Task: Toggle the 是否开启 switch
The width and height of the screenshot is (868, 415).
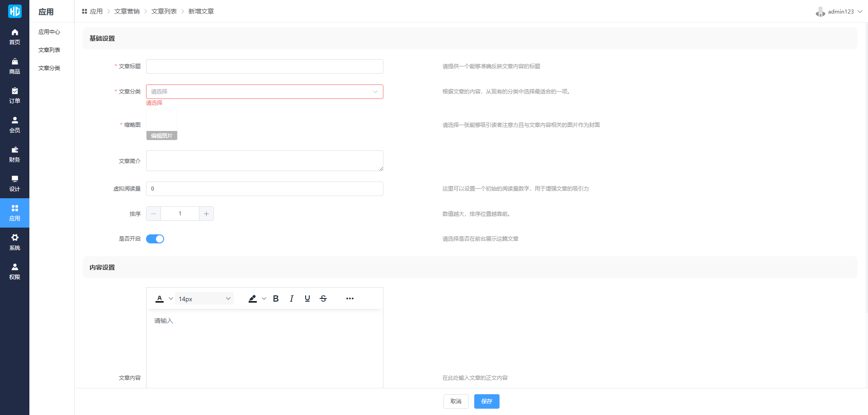Action: pos(155,239)
